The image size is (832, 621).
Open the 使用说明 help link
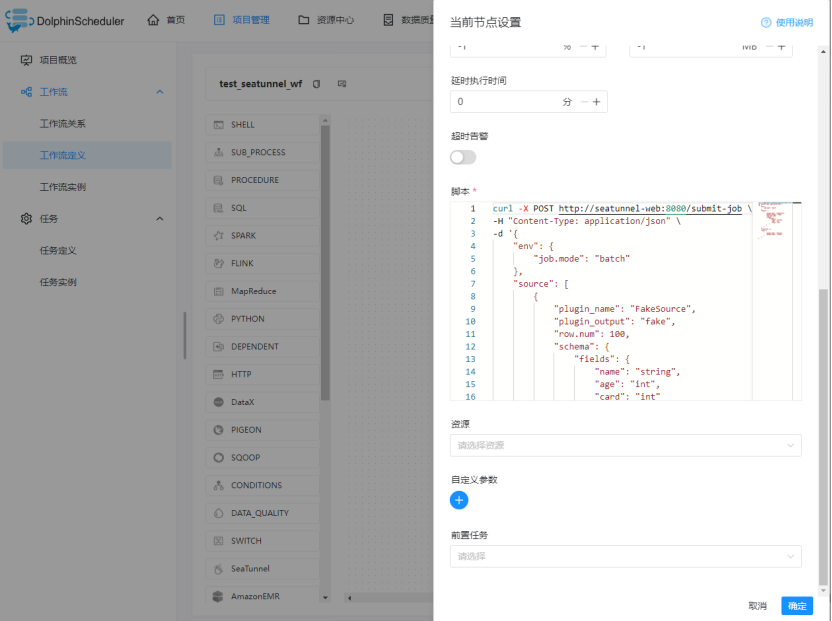tap(787, 22)
